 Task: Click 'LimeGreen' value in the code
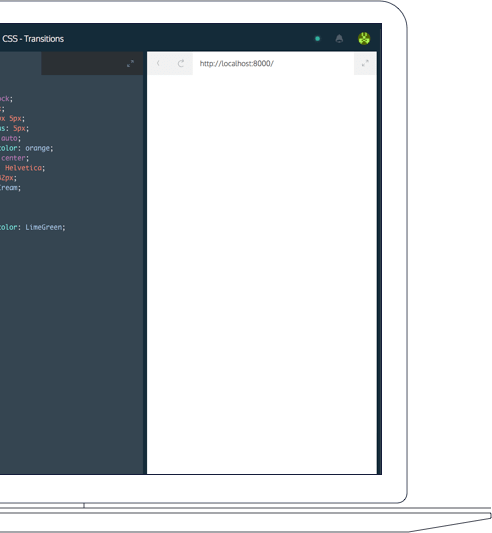click(44, 227)
